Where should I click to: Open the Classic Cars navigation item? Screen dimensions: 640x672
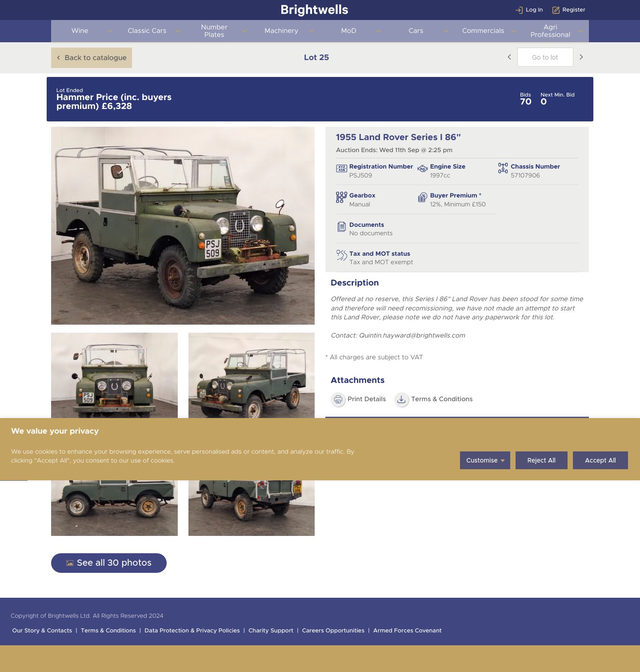[x=147, y=31]
